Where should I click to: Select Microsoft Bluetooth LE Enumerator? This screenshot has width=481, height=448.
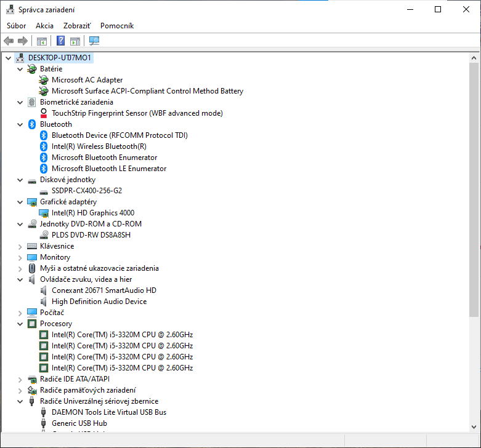(109, 168)
